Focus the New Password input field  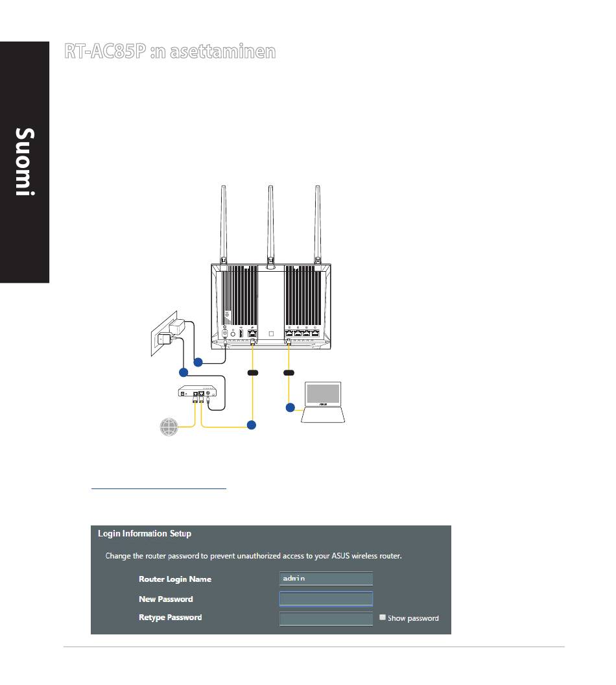[326, 599]
